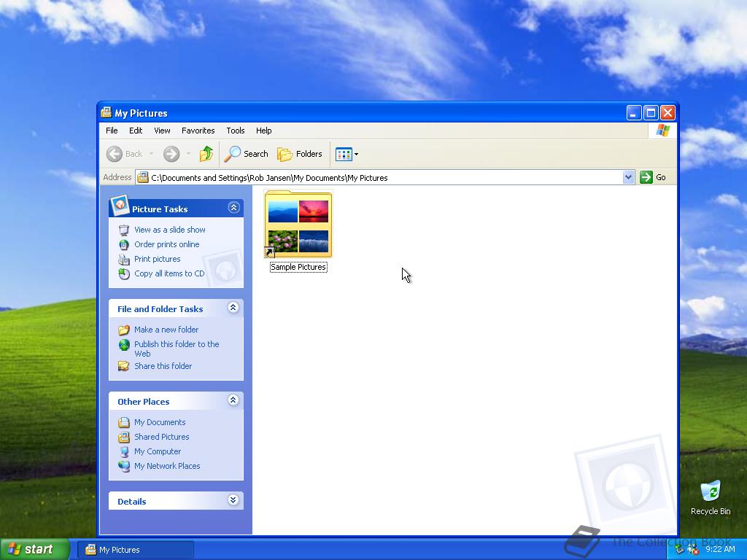Close the My Pictures window
The height and width of the screenshot is (560, 747).
point(668,113)
